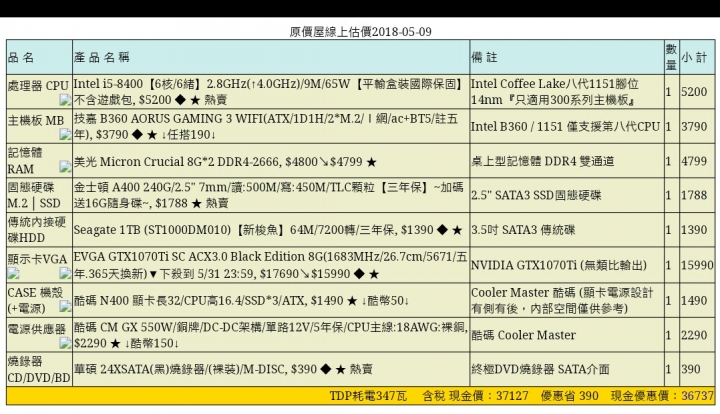
Task: Click the right broken image icon under 顯示卡VGA
Action: (x=65, y=274)
